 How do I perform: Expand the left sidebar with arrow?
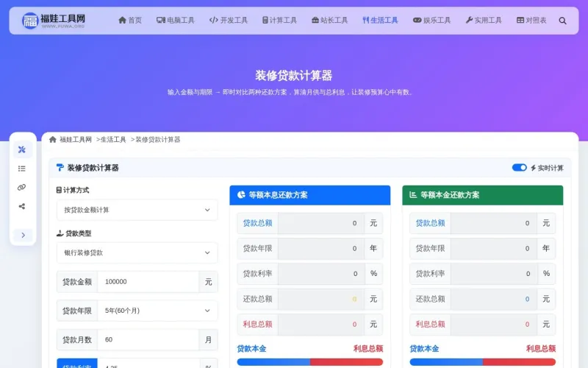(23, 235)
